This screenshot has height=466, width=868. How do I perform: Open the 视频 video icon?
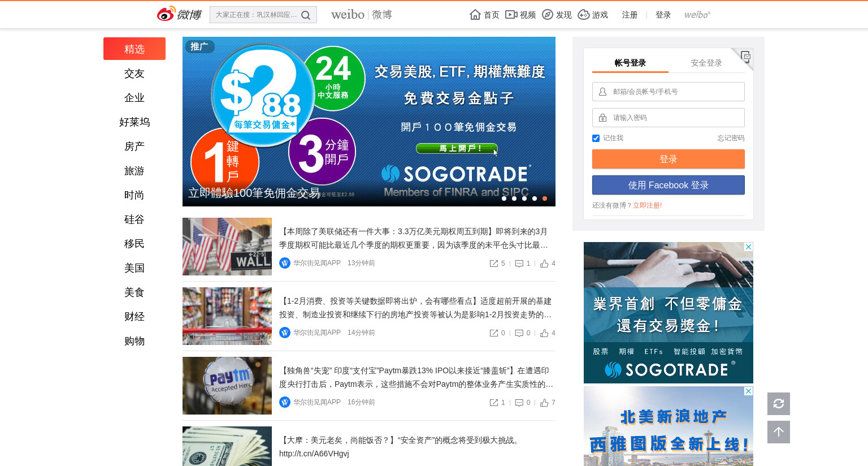click(x=511, y=15)
